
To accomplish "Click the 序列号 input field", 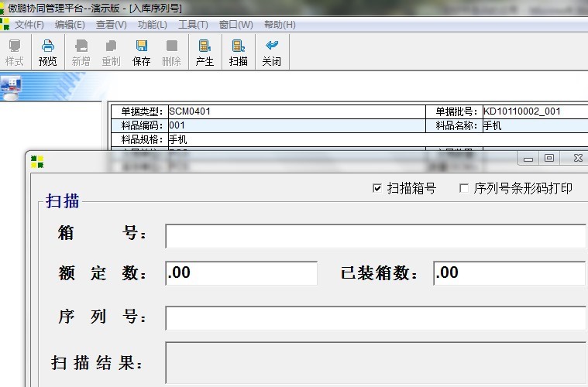I will pos(375,318).
